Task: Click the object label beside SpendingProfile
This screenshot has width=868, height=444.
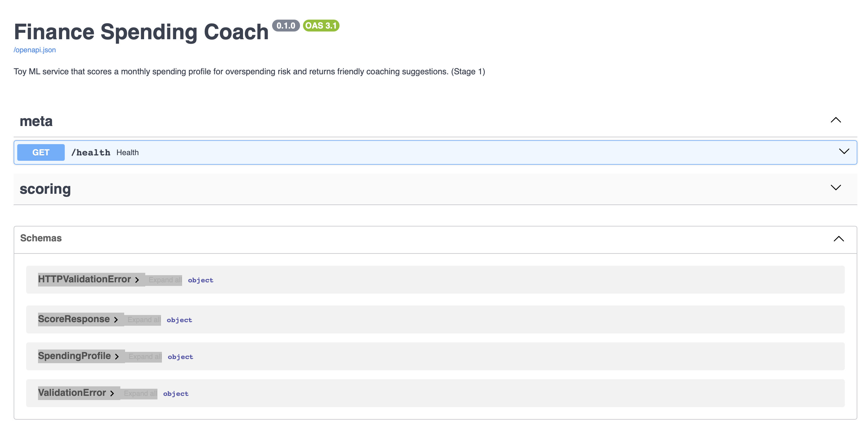Action: click(180, 357)
